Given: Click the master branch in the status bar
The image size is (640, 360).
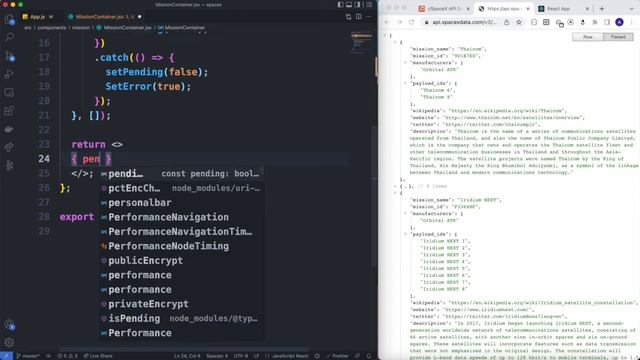Looking at the screenshot, I should point(27,356).
